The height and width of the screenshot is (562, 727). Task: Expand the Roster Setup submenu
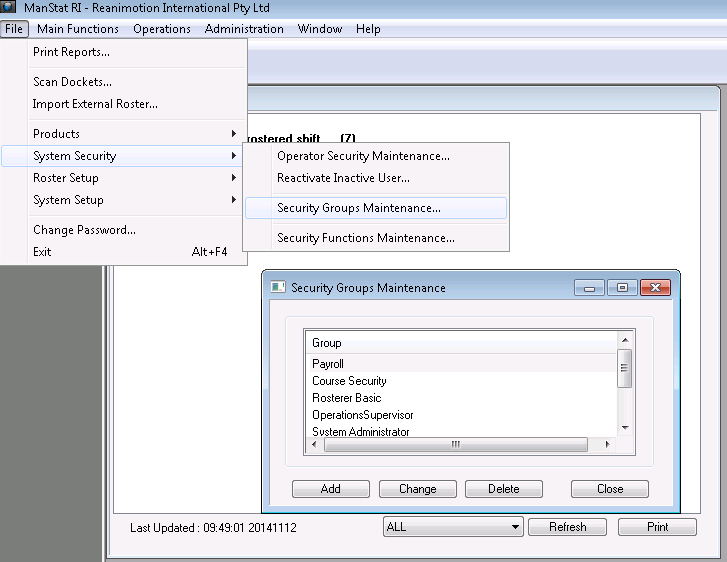coord(66,178)
